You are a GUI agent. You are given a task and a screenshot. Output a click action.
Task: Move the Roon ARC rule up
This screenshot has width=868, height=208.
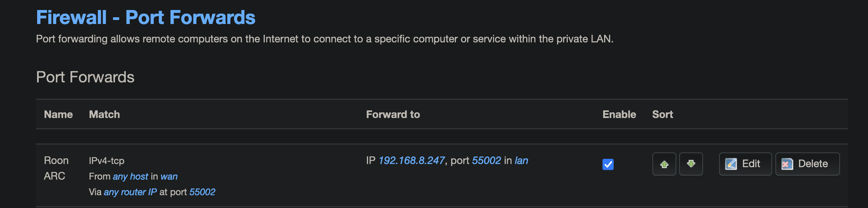tap(664, 164)
